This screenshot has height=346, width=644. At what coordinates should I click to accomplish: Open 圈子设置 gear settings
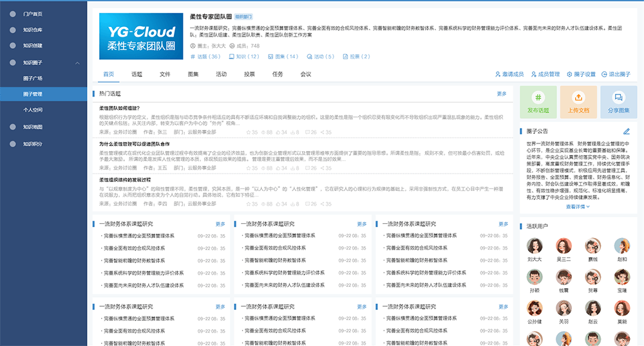[569, 75]
